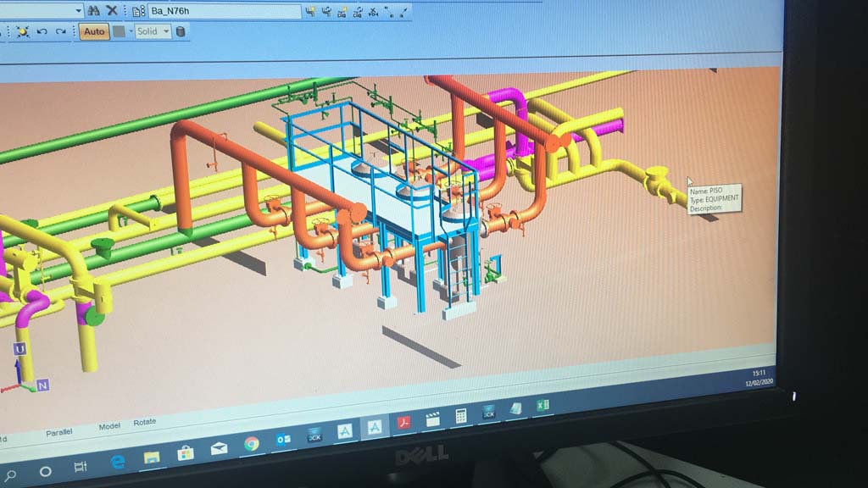This screenshot has width=868, height=488.
Task: Open Windows search magnifier on taskbar
Action: pos(10,474)
